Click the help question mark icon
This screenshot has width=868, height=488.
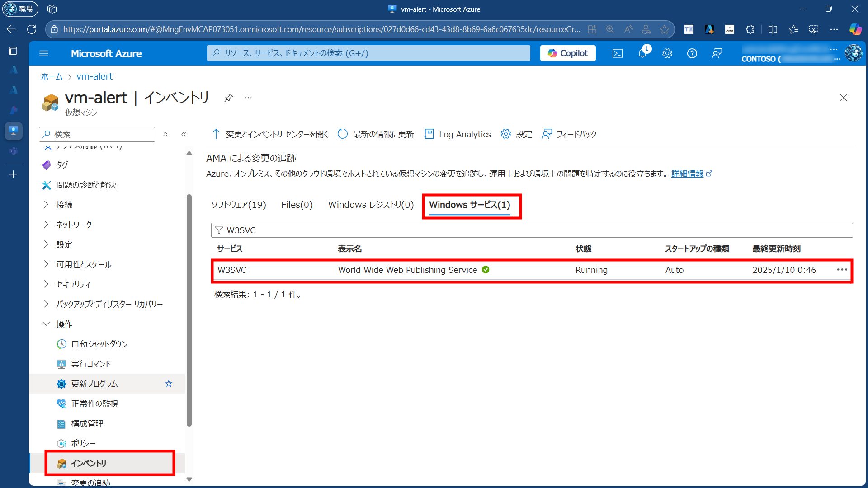[692, 53]
